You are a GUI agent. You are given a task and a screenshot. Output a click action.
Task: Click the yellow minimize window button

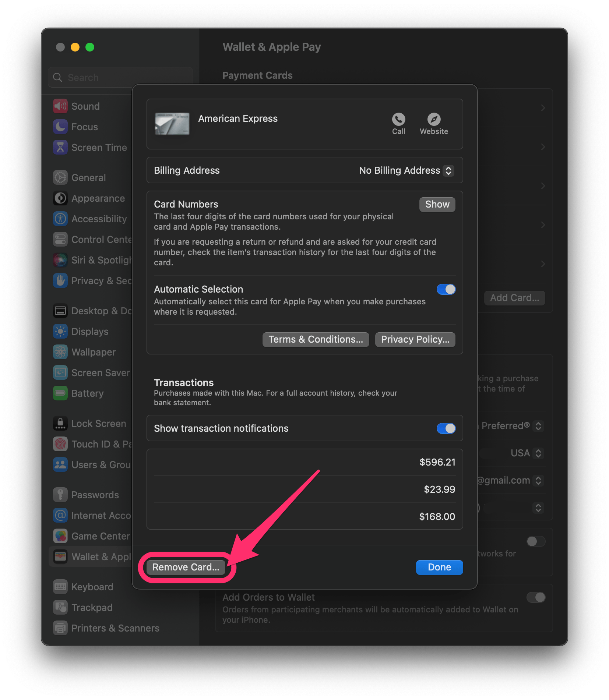click(75, 47)
